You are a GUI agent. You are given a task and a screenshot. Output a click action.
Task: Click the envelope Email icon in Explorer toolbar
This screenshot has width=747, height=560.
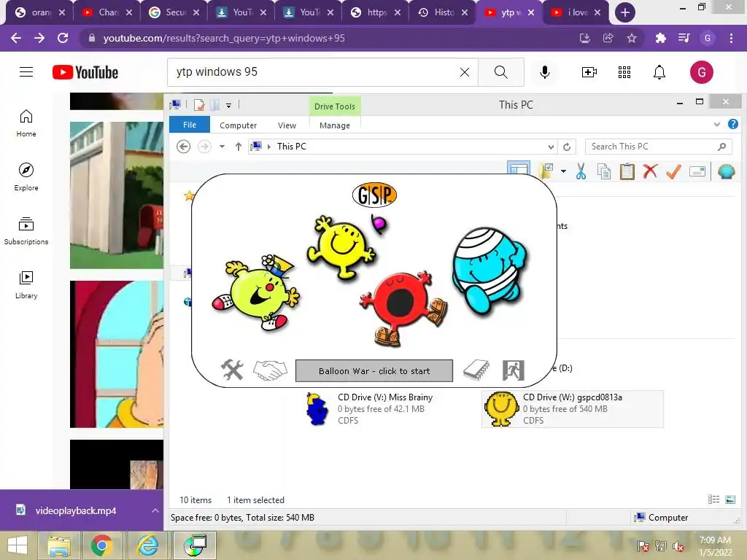click(697, 171)
